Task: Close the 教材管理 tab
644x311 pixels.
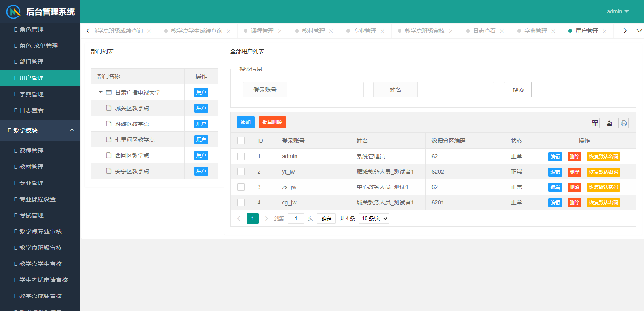Action: (x=331, y=31)
